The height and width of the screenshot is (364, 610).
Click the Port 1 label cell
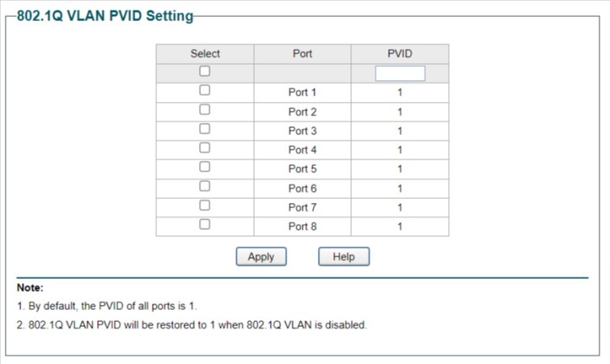click(303, 92)
